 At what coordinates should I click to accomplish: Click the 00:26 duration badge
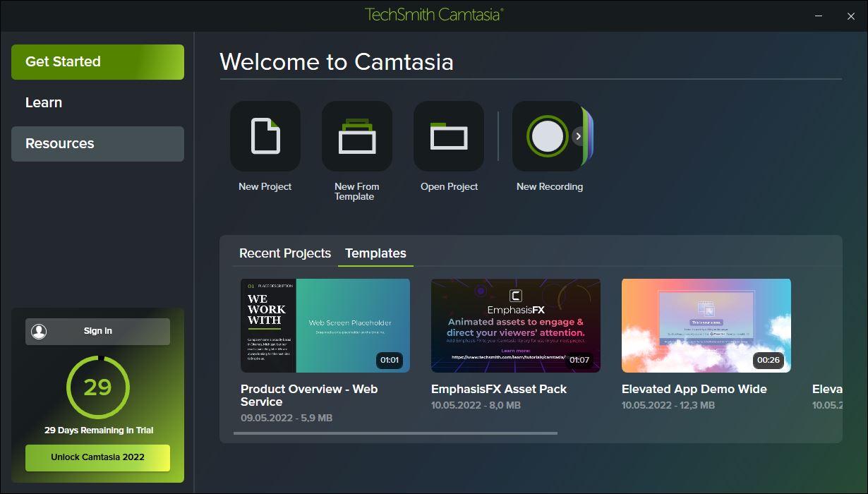pos(768,360)
